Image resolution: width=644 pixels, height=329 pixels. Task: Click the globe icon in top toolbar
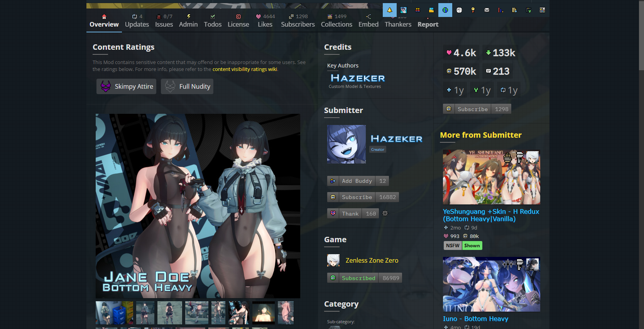point(445,10)
